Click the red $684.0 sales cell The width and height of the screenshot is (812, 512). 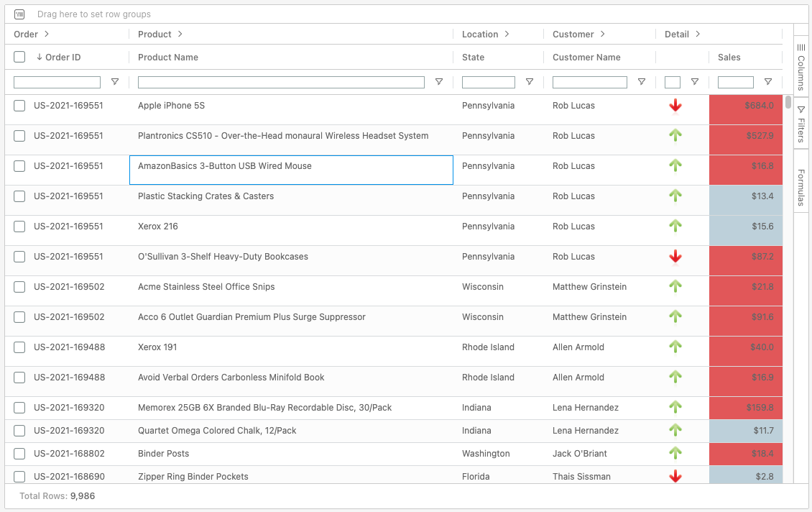(x=745, y=106)
